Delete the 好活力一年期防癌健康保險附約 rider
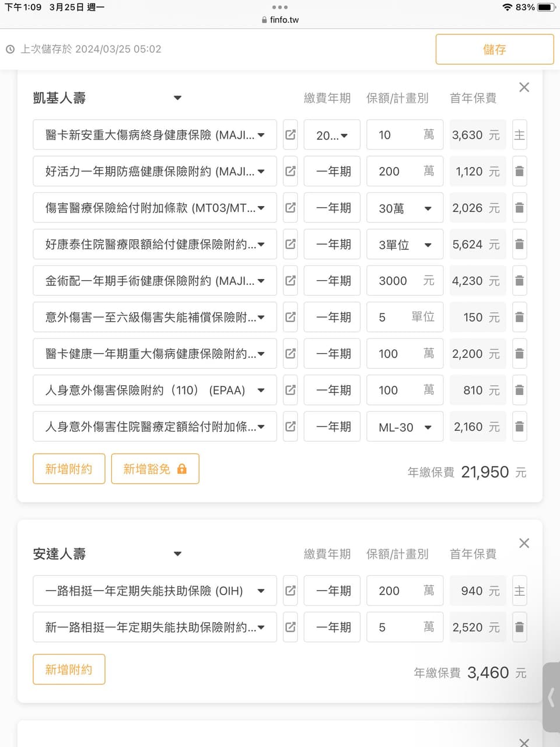 [x=519, y=172]
